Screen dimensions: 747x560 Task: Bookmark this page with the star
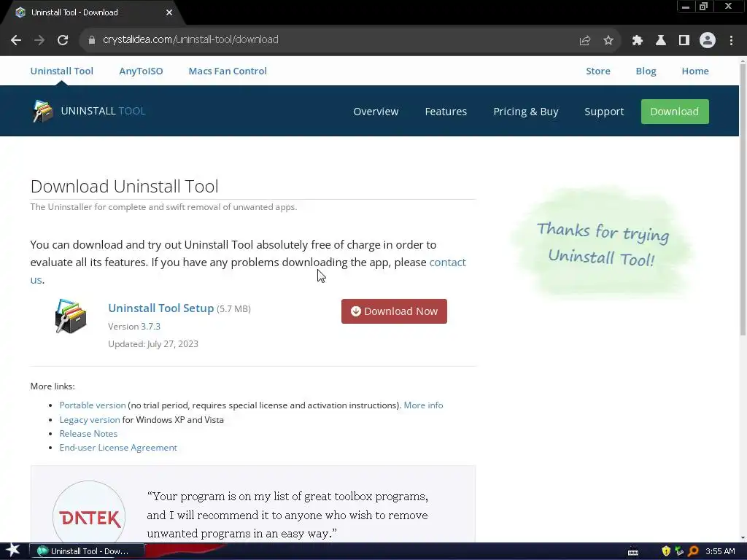(608, 41)
